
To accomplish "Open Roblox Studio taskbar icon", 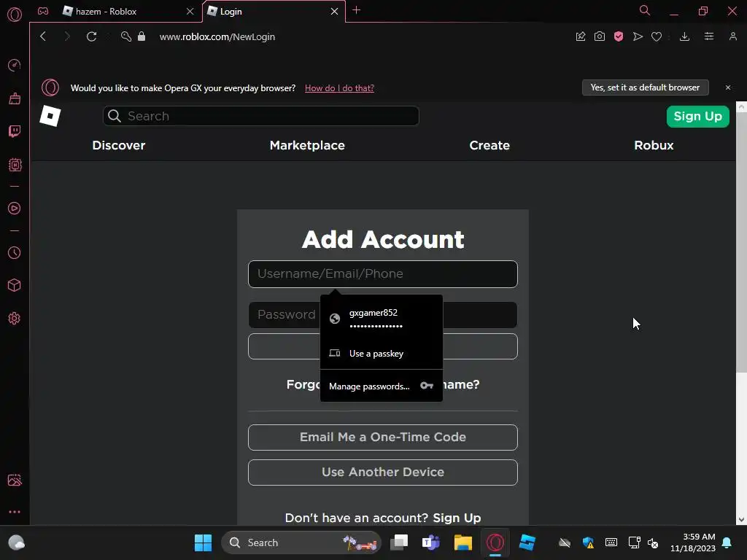I will tap(527, 542).
